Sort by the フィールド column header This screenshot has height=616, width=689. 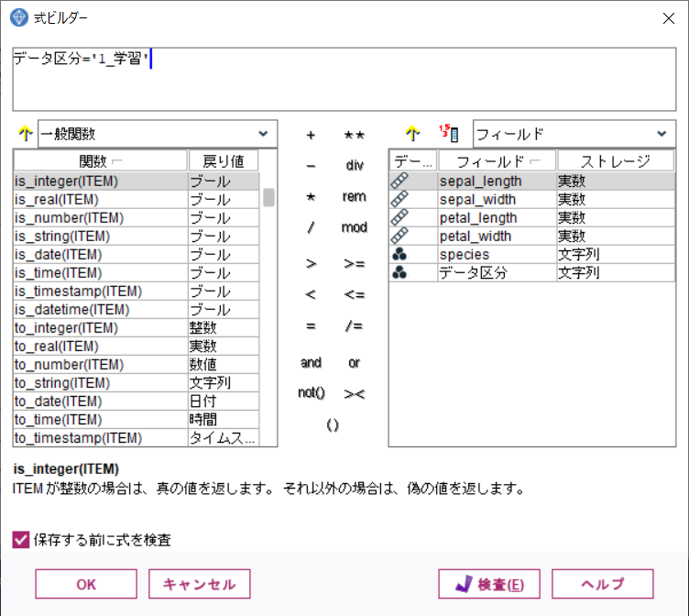pyautogui.click(x=498, y=161)
